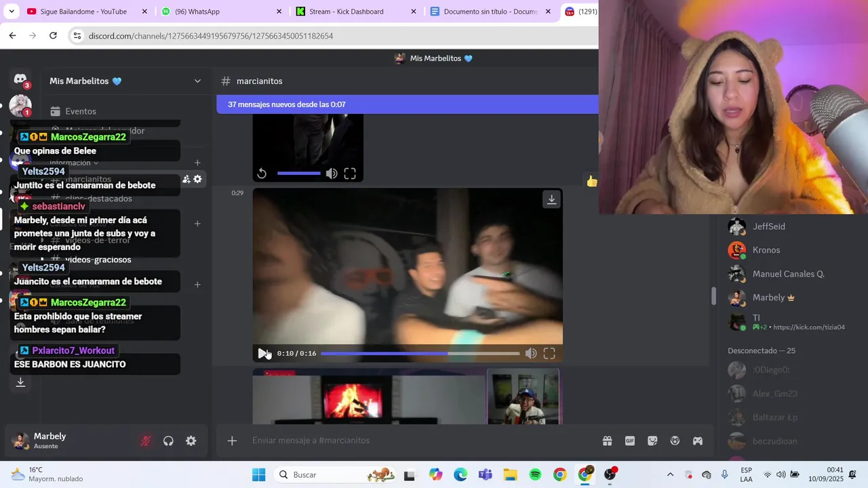View site information icon in address bar
Screen dimensions: 868x488
[x=77, y=36]
